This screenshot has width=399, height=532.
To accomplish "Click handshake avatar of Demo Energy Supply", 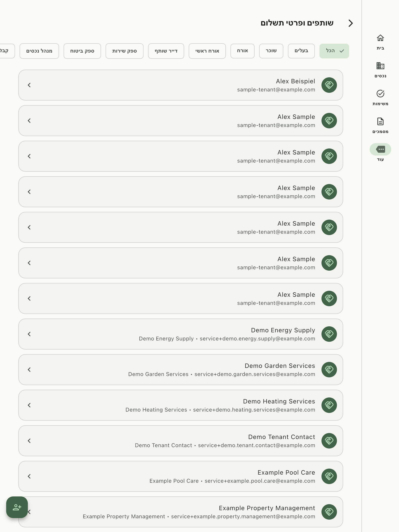I will [x=329, y=334].
